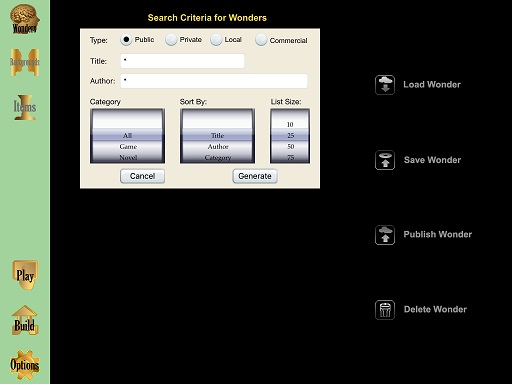Select the Public type radio button
Image resolution: width=512 pixels, height=384 pixels.
[x=126, y=40]
